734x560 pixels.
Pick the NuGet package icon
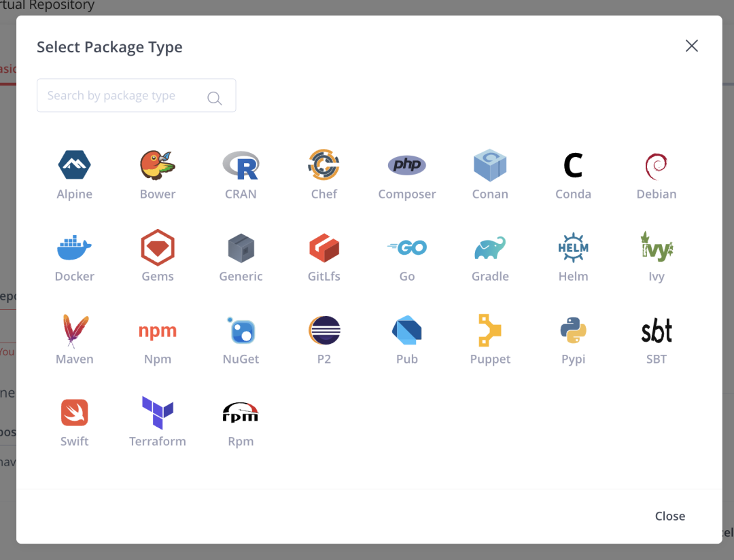241,330
